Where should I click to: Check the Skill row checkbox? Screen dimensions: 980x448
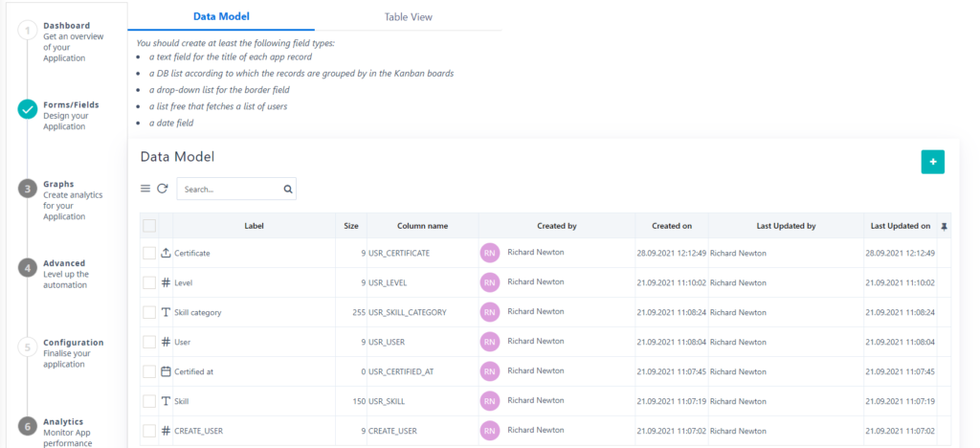click(x=149, y=401)
